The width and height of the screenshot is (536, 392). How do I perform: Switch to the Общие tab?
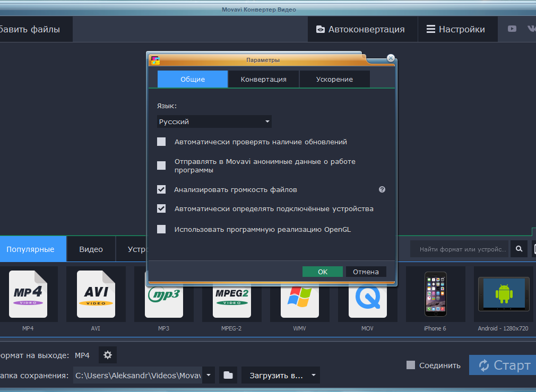(x=193, y=79)
